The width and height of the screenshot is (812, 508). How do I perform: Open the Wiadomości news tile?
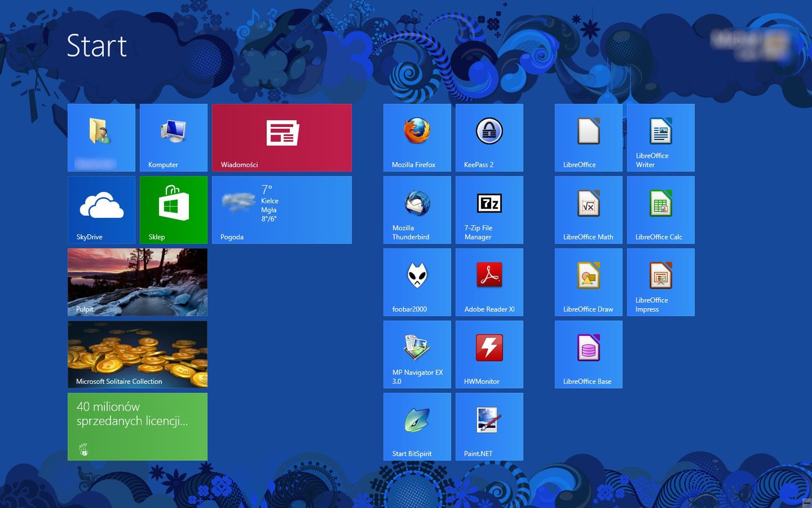pos(282,138)
